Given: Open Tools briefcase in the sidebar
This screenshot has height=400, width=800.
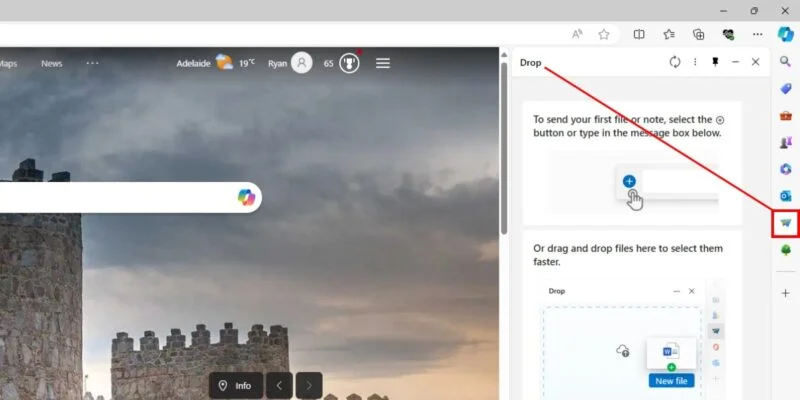Looking at the screenshot, I should tap(785, 116).
